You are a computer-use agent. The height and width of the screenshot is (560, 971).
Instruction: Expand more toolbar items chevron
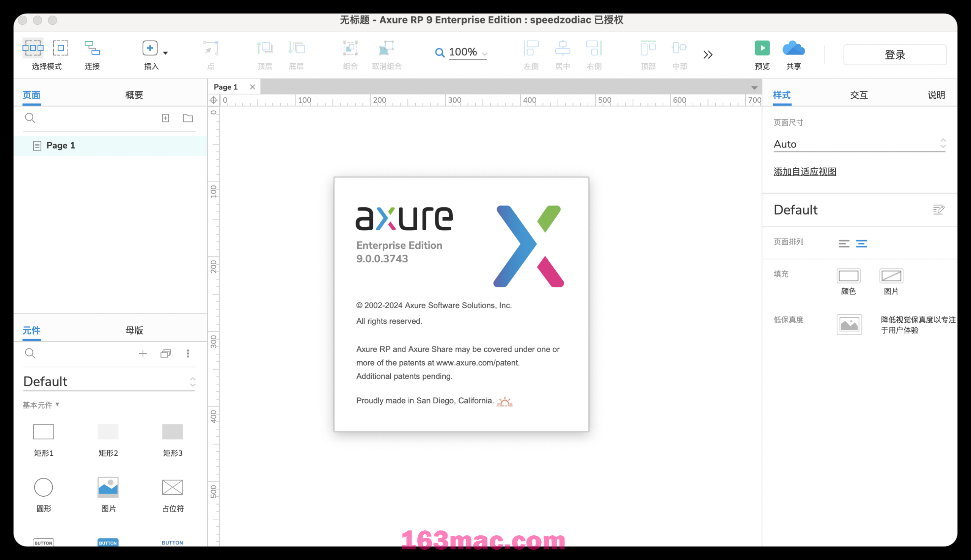pyautogui.click(x=708, y=55)
